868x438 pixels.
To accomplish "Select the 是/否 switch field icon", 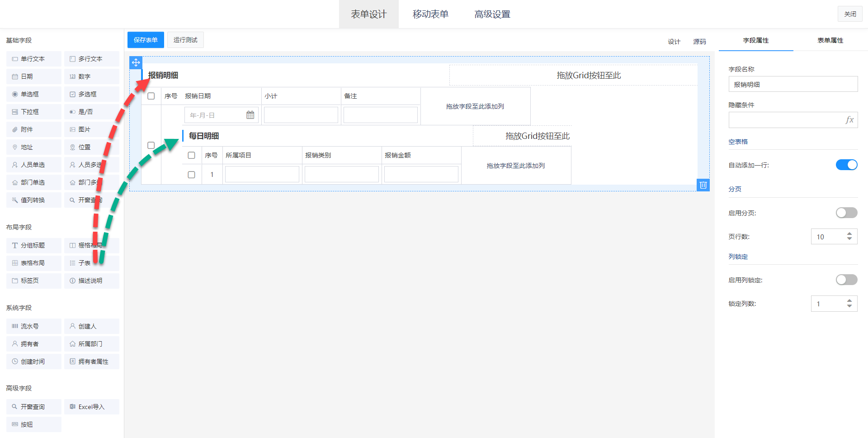I will pos(72,112).
